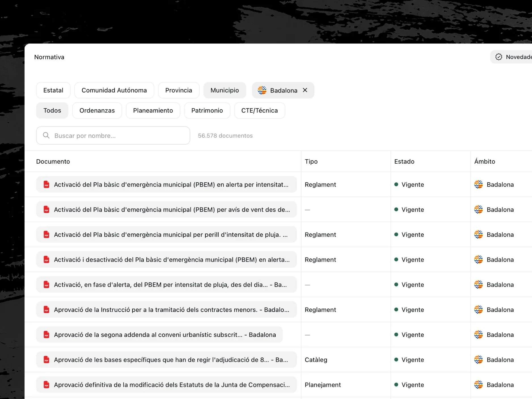Open document 'Activació del Pla bàsic... en alerta per intensitat'
The image size is (532, 399).
pos(166,185)
